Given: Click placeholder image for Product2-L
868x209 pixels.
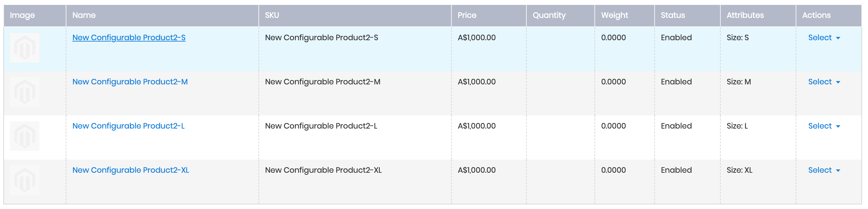Looking at the screenshot, I should (x=25, y=136).
